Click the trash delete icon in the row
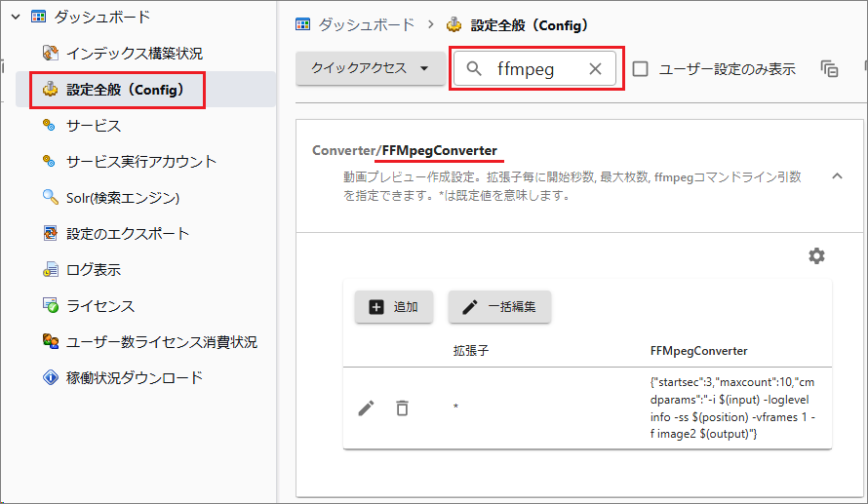 point(402,408)
